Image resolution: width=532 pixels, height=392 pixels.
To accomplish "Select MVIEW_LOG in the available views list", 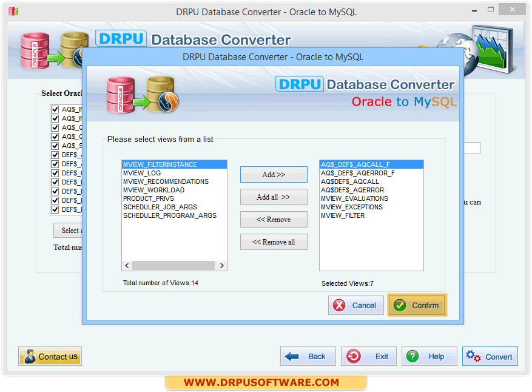I will click(x=174, y=173).
